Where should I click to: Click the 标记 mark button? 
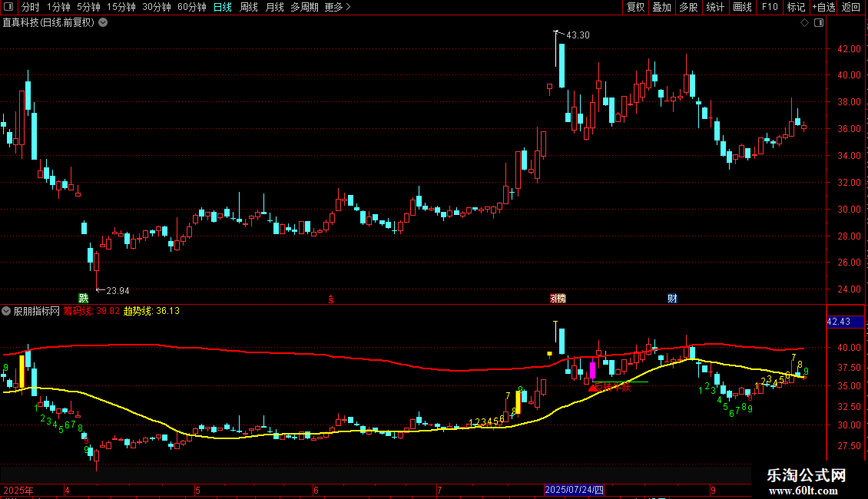(796, 7)
